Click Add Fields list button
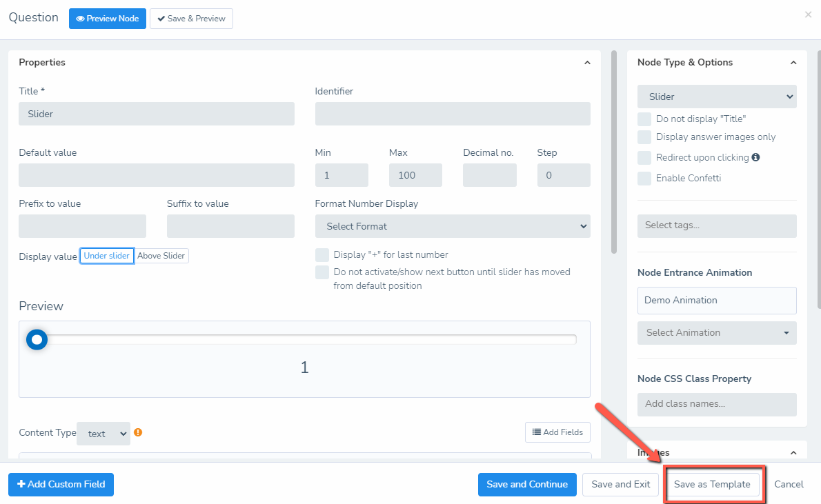This screenshot has height=504, width=821. (557, 432)
